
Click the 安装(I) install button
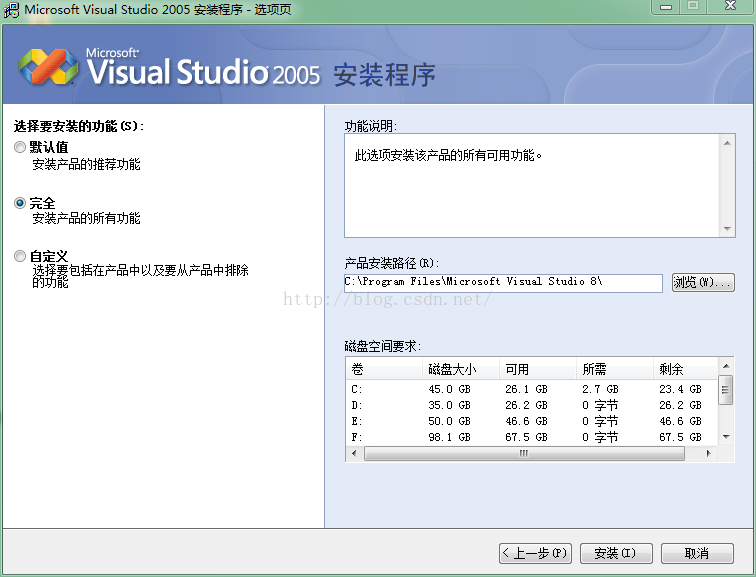pyautogui.click(x=616, y=553)
